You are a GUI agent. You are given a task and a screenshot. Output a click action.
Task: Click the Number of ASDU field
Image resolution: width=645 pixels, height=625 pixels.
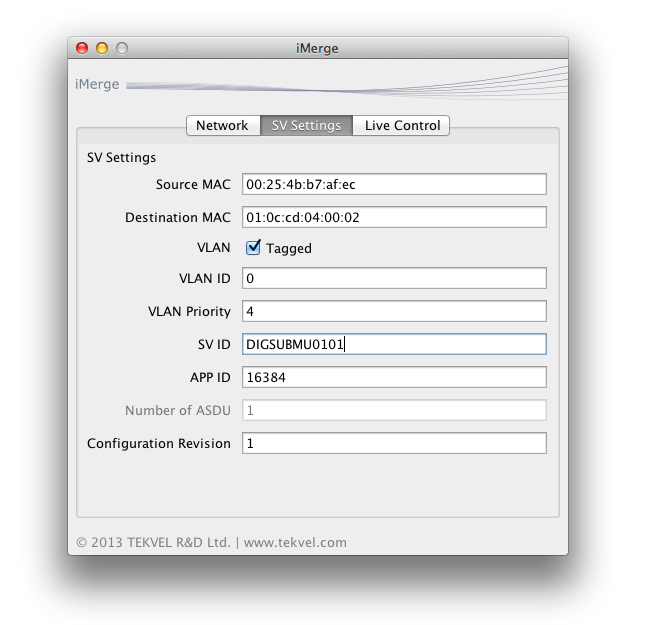[x=394, y=410]
